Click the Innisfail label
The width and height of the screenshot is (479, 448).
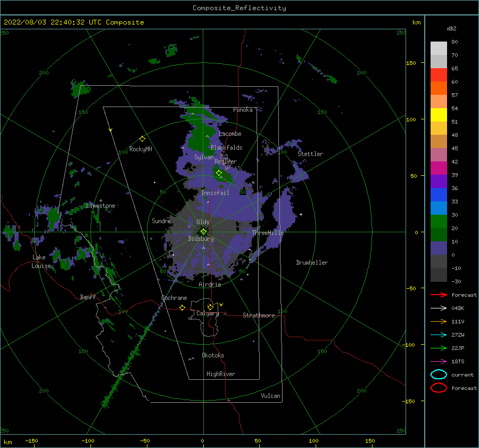[215, 193]
